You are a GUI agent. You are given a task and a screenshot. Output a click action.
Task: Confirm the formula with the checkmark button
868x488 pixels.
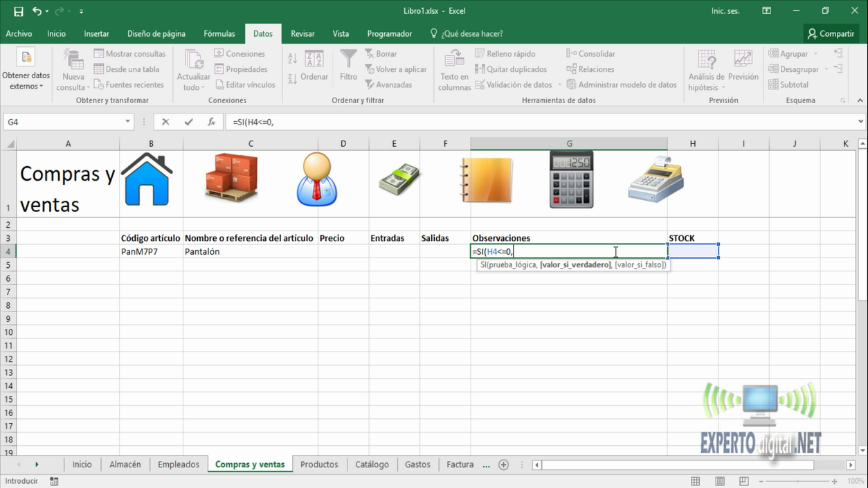point(188,122)
